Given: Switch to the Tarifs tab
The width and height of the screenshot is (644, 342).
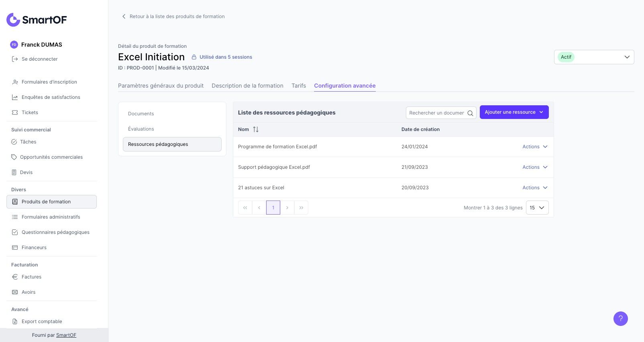Looking at the screenshot, I should coord(299,86).
